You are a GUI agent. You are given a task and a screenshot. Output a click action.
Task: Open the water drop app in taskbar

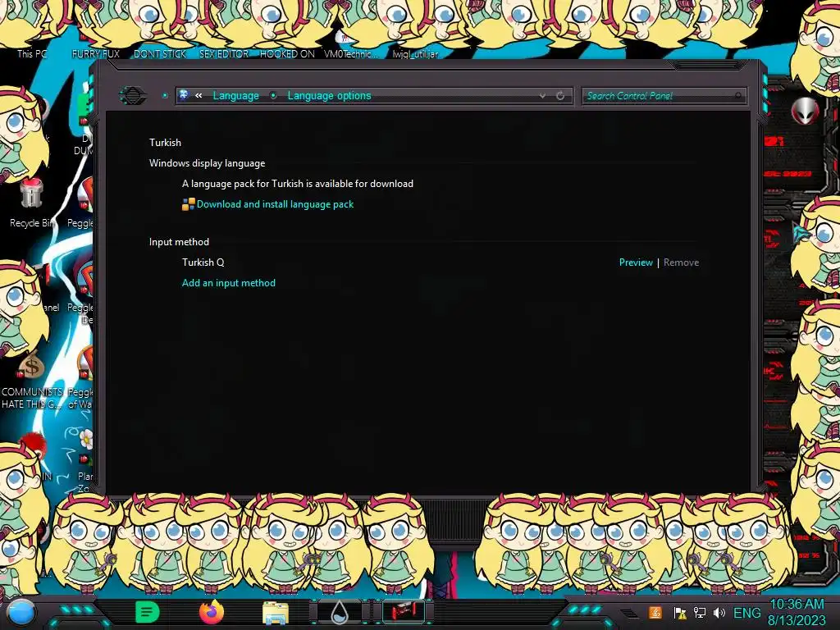pos(340,612)
